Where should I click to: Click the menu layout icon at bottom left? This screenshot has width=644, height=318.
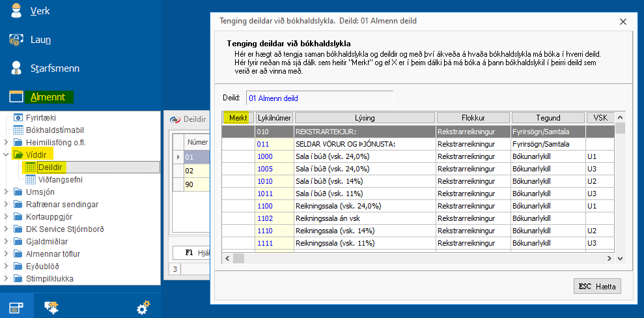[x=16, y=307]
